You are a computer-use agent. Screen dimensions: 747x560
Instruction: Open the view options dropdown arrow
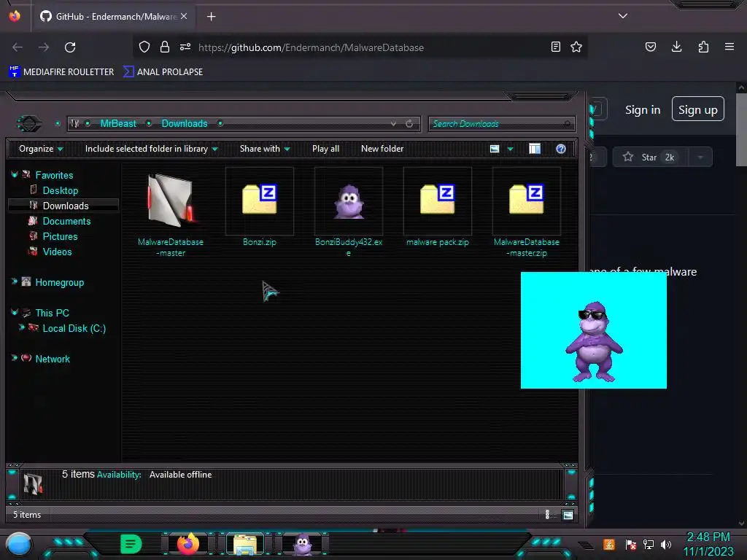(x=510, y=149)
